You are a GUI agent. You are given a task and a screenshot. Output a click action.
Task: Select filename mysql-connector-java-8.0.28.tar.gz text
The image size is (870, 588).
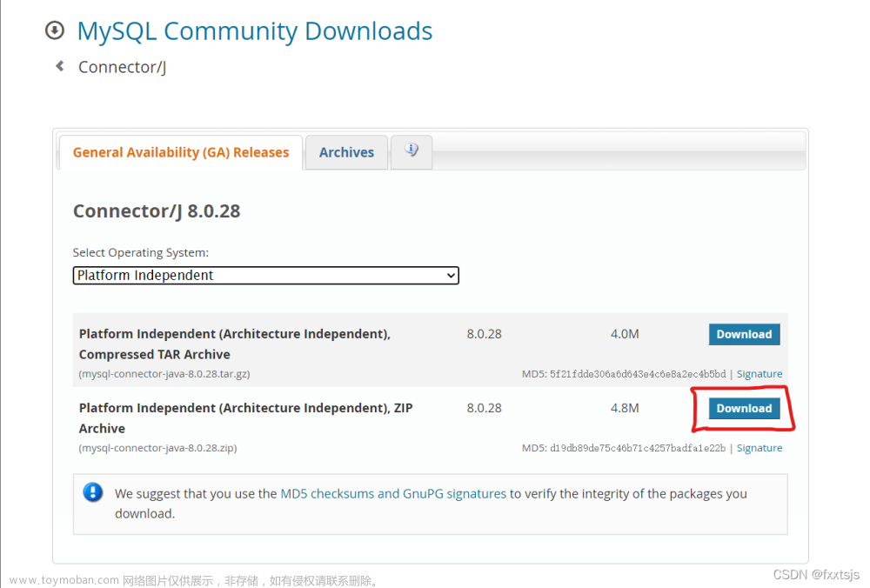pos(164,374)
